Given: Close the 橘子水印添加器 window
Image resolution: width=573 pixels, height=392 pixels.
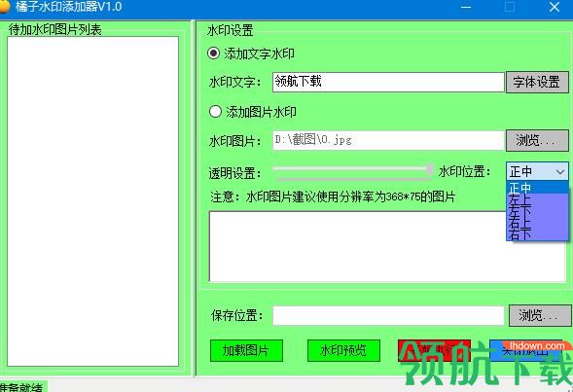Looking at the screenshot, I should click(555, 7).
